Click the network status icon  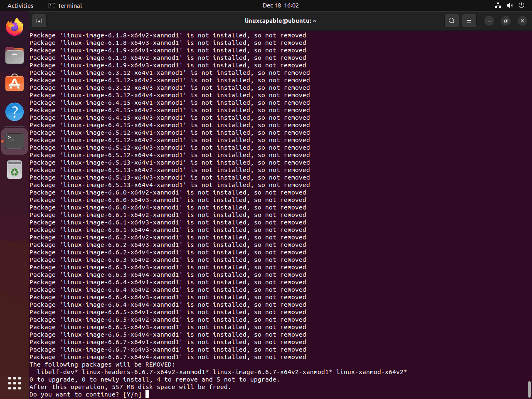click(498, 5)
